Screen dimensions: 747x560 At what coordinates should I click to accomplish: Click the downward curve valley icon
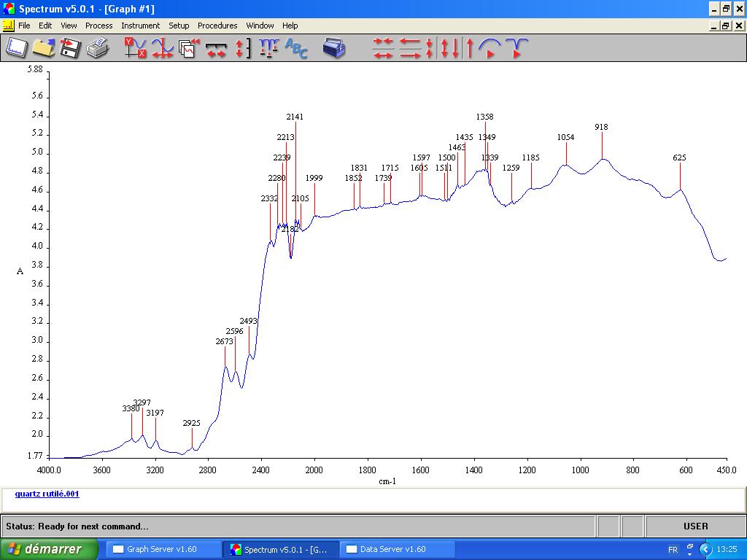point(516,48)
